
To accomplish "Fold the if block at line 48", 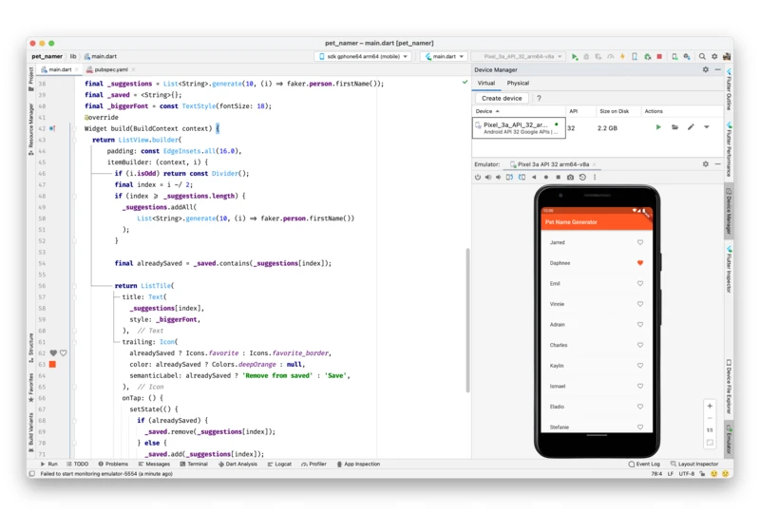I will click(75, 197).
